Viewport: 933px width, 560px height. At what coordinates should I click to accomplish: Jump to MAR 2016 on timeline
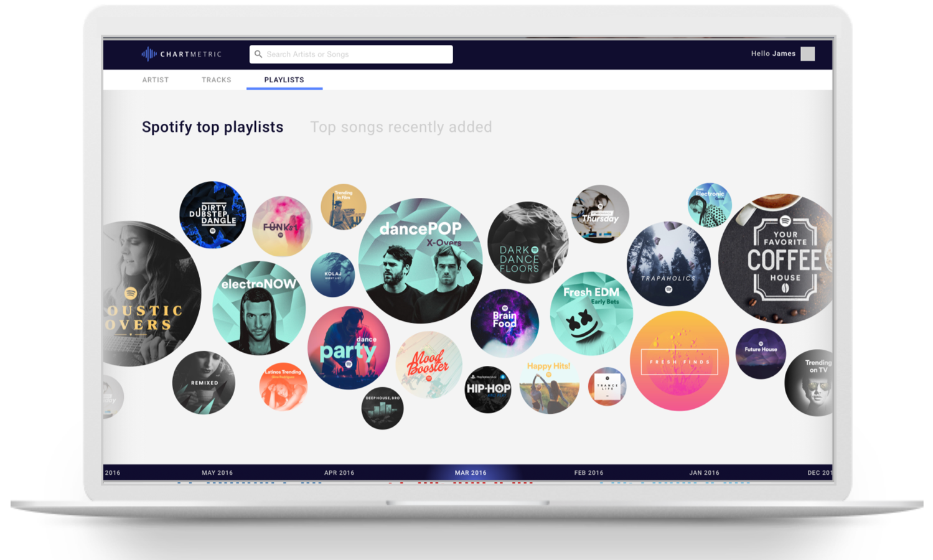coord(471,473)
